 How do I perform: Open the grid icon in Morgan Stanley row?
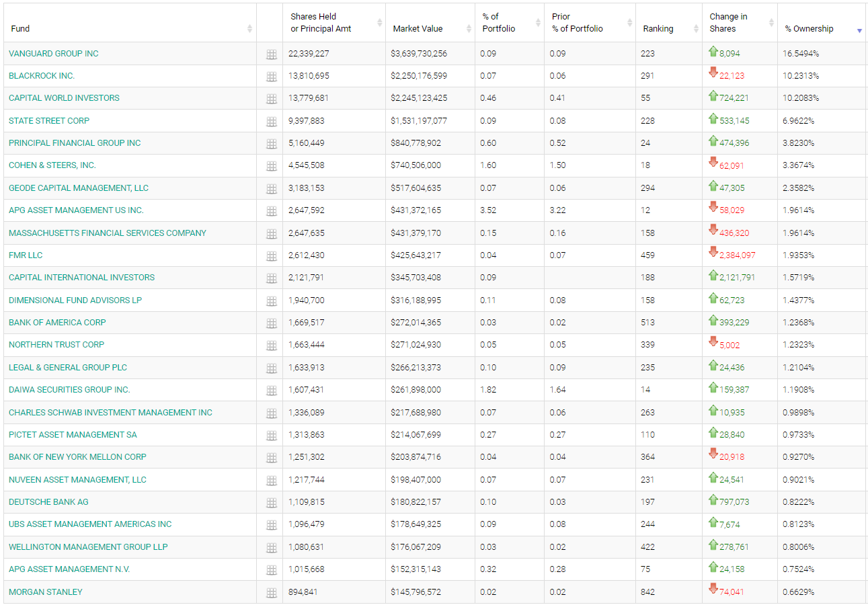pos(272,593)
